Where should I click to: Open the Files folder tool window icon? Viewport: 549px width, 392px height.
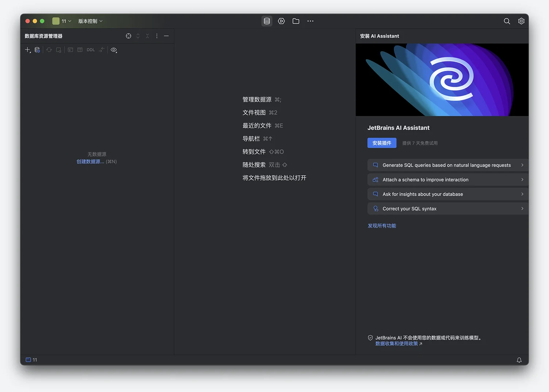(296, 21)
